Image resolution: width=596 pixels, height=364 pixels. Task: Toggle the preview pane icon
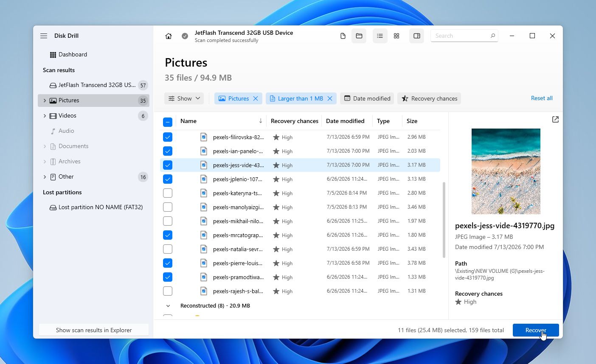click(417, 36)
